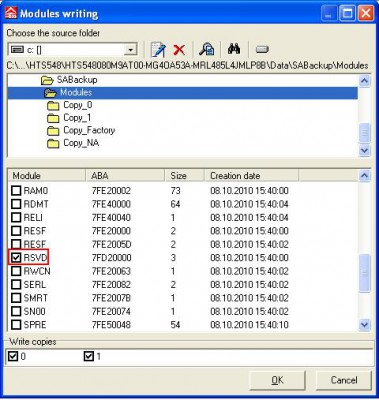Click the Cancel button
Screen dimensions: 379x400
tap(344, 380)
